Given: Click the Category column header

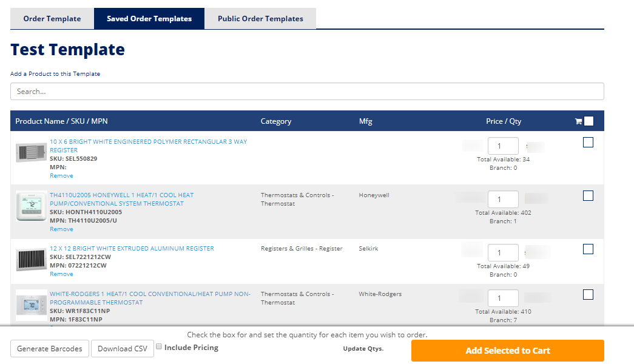Looking at the screenshot, I should 276,121.
